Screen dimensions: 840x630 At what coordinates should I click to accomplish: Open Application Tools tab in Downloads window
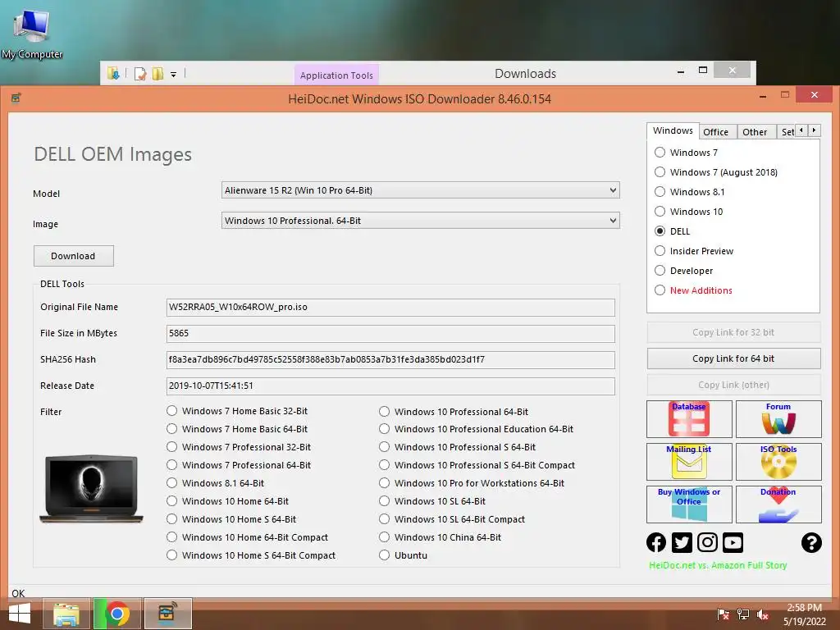point(336,75)
